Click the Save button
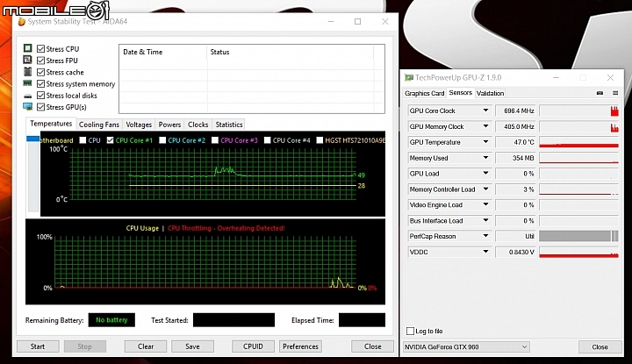Viewport: 632px width, 364px height. pyautogui.click(x=192, y=346)
